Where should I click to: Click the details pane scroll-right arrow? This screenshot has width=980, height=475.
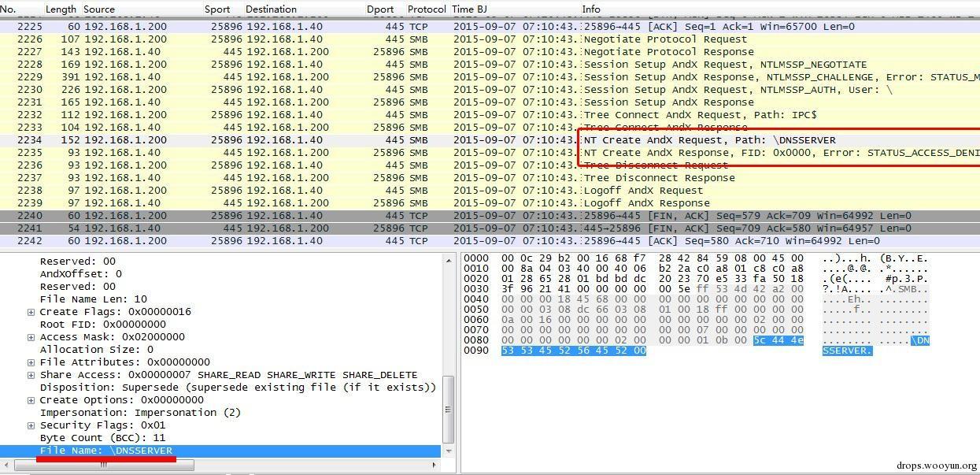pos(435,465)
